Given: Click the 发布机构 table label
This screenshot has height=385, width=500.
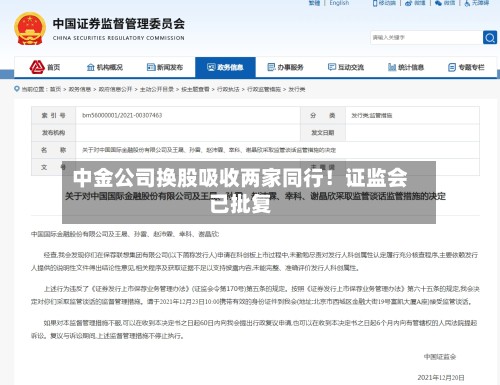Looking at the screenshot, I should (x=53, y=133).
